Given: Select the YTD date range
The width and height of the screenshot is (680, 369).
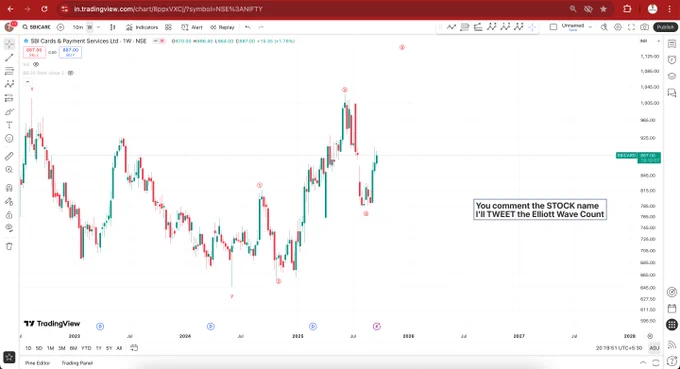Looking at the screenshot, I should 86,348.
